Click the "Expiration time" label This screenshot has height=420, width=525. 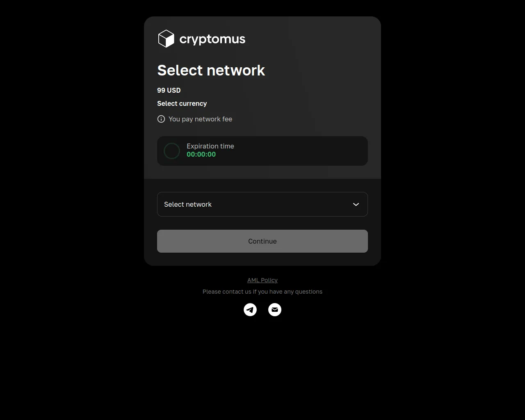coord(210,146)
